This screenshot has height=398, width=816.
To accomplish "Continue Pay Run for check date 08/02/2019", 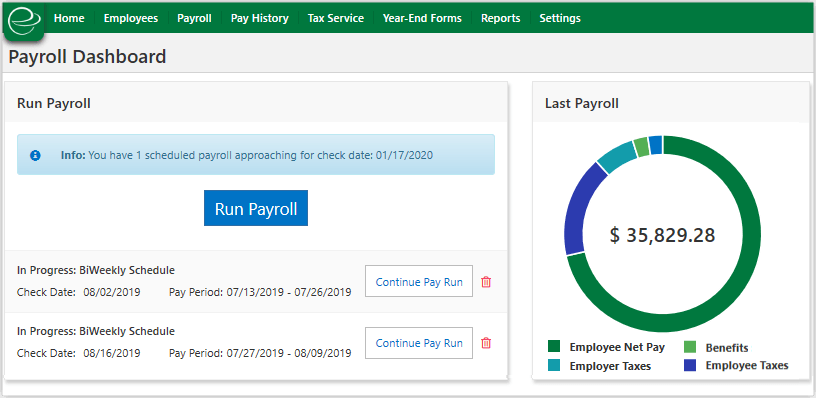I will tap(419, 281).
